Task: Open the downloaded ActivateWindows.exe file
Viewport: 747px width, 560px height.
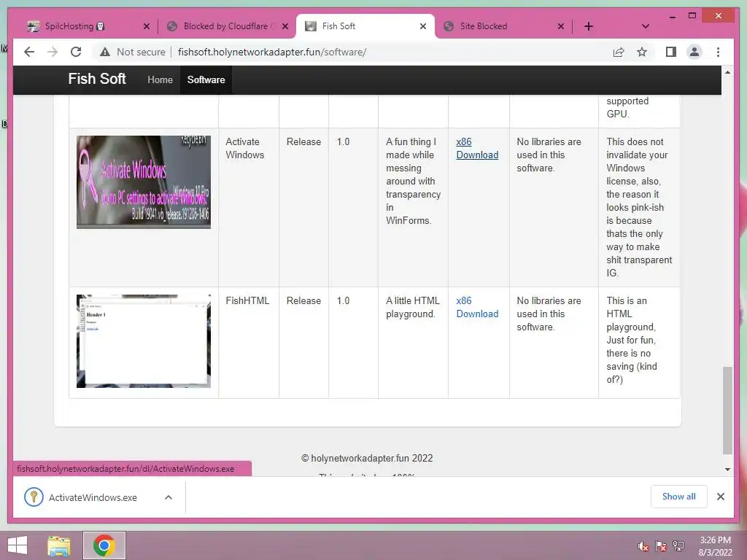Action: 93,497
